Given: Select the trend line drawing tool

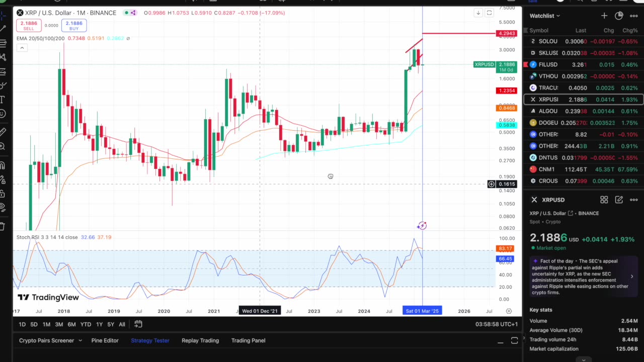Looking at the screenshot, I should tap(3, 29).
